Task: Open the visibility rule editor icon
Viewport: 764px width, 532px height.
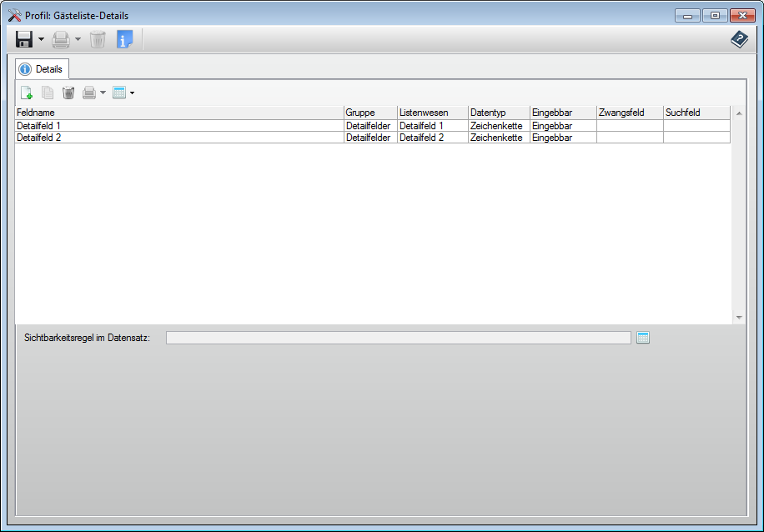Action: 642,338
